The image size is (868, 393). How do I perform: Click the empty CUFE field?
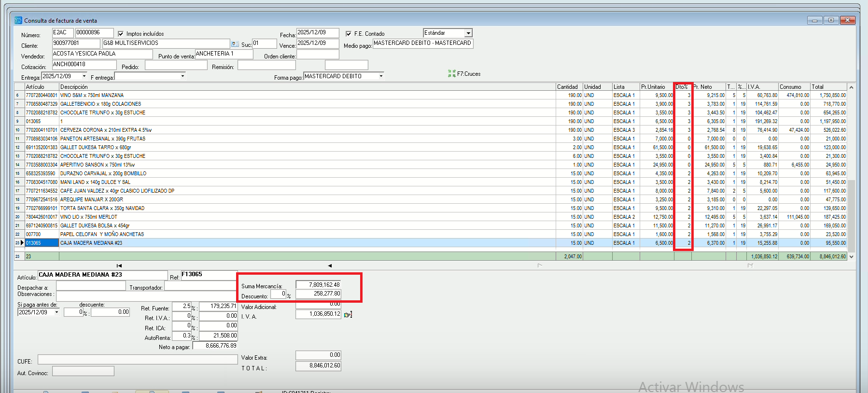click(x=138, y=360)
